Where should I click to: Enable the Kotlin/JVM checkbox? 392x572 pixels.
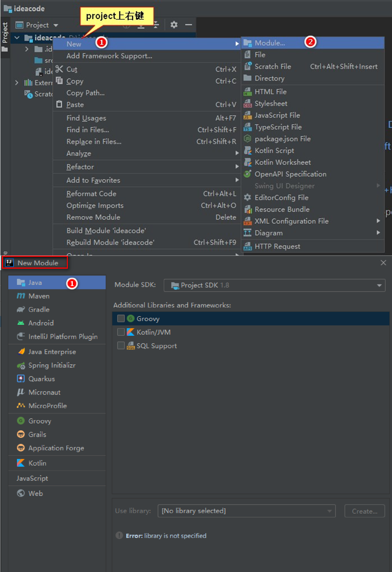[x=121, y=332]
